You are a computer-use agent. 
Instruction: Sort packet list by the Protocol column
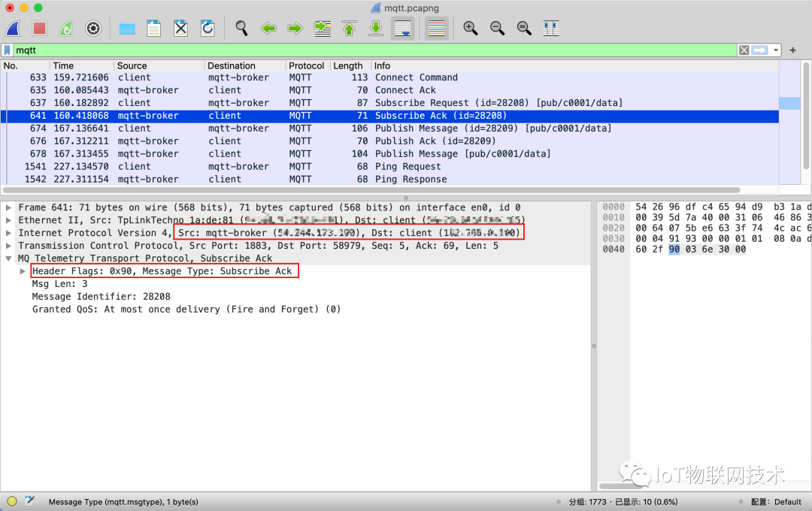coord(306,65)
